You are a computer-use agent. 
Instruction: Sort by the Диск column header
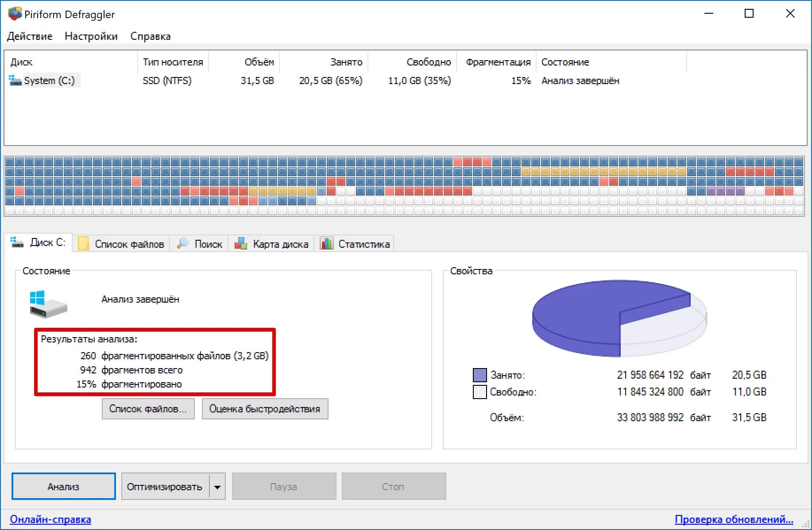(71, 62)
